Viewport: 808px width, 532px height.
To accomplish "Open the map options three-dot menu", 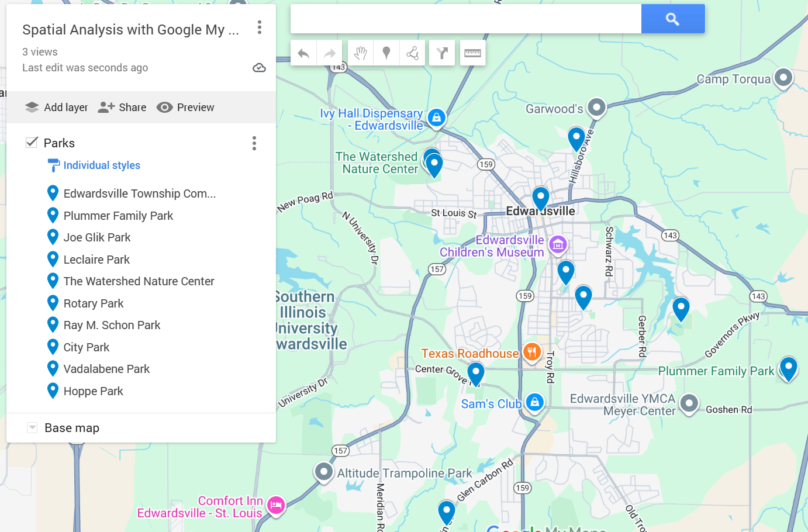I will coord(259,27).
